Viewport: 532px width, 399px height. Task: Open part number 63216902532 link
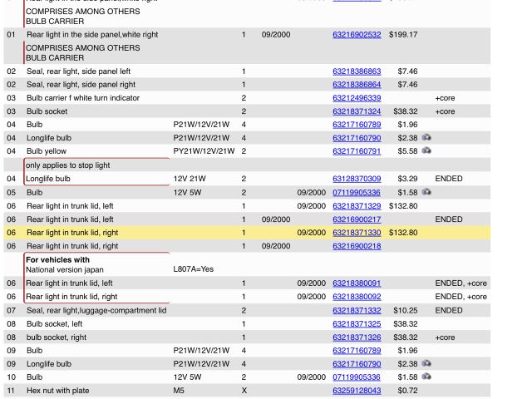pos(357,35)
